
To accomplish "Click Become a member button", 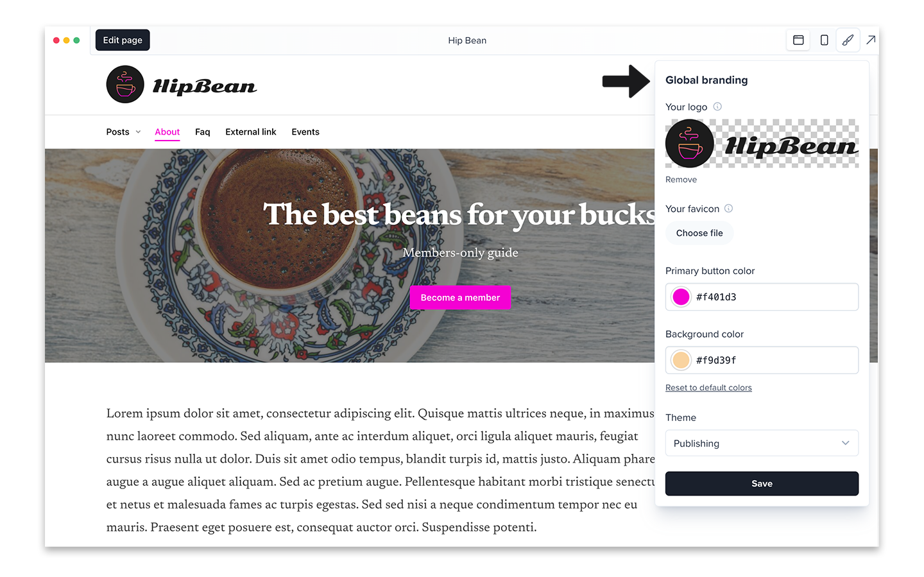I will click(460, 298).
